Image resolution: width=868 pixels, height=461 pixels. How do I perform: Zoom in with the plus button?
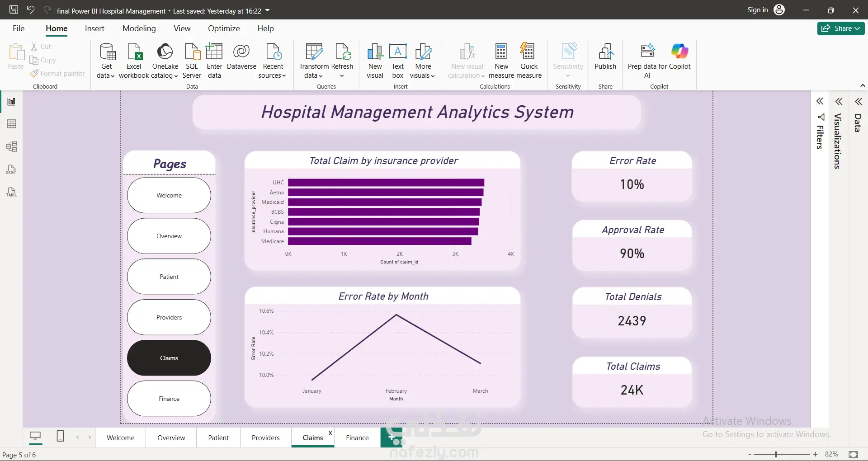click(815, 454)
